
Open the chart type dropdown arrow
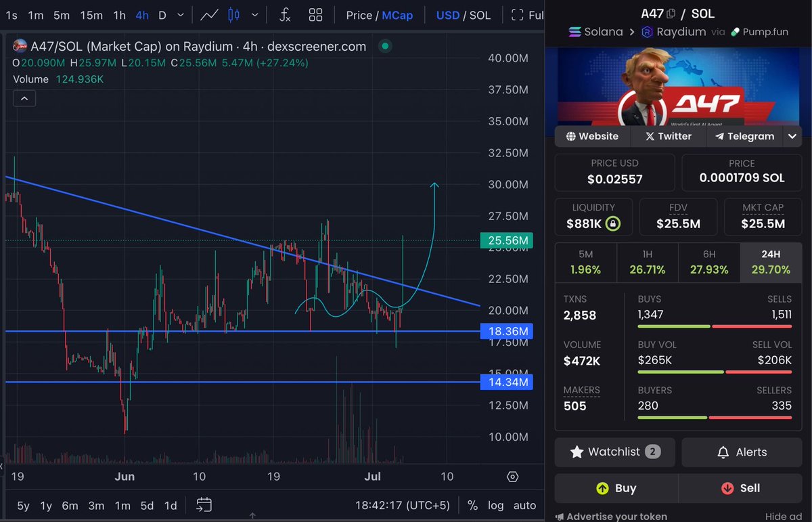pos(254,15)
